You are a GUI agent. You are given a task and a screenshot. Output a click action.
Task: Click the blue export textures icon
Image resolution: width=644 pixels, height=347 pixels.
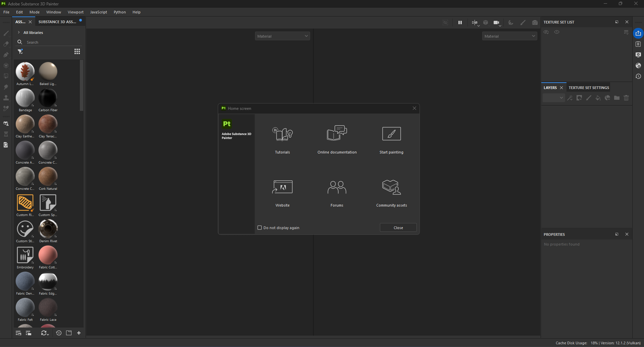pos(638,33)
